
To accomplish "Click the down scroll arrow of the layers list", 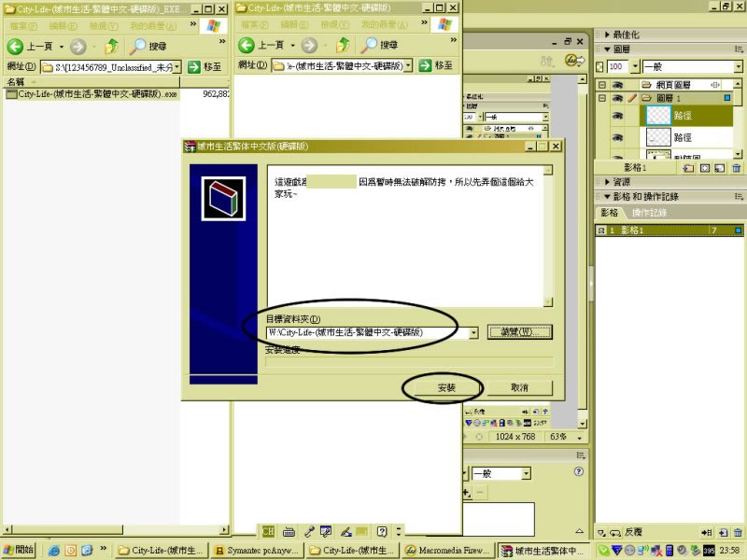I will tap(738, 155).
